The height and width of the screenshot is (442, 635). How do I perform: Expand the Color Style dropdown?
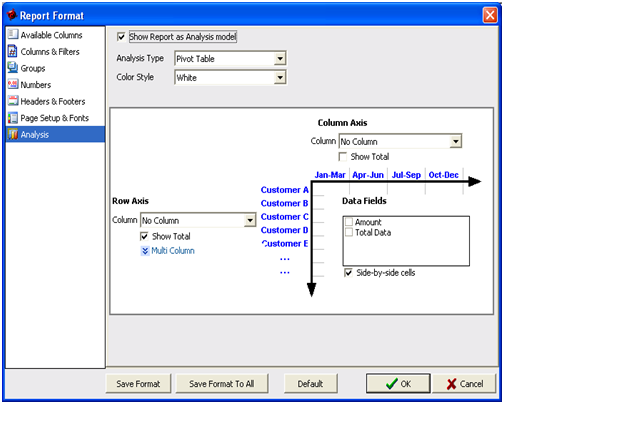point(280,78)
